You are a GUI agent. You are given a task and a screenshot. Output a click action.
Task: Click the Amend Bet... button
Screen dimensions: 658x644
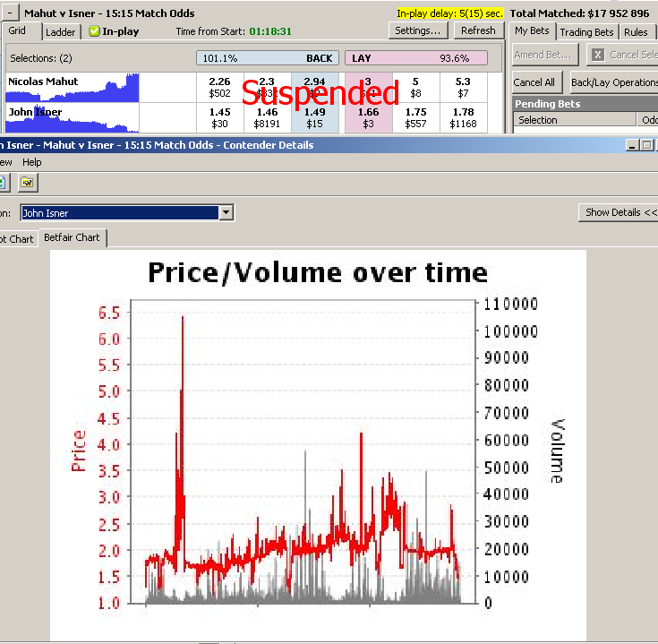[543, 55]
